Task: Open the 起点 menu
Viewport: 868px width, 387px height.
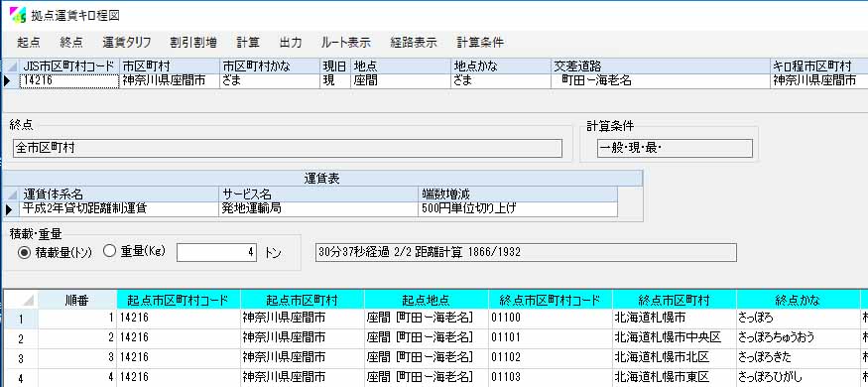Action: tap(28, 43)
